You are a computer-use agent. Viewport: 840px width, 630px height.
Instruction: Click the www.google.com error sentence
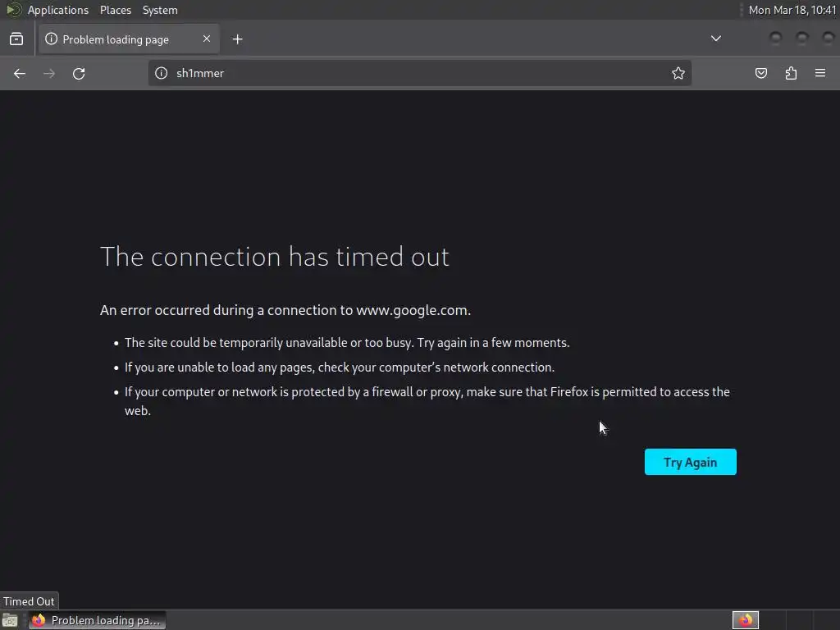pyautogui.click(x=285, y=310)
